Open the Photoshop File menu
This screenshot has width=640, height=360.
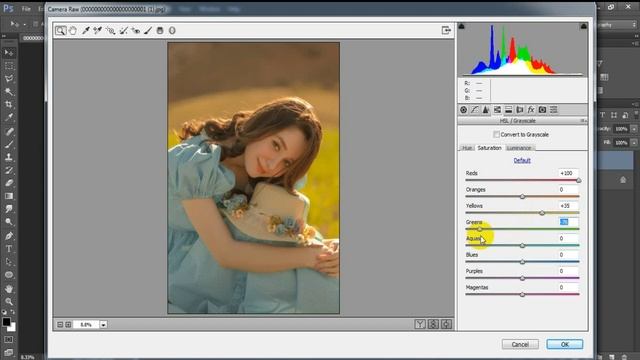26,9
